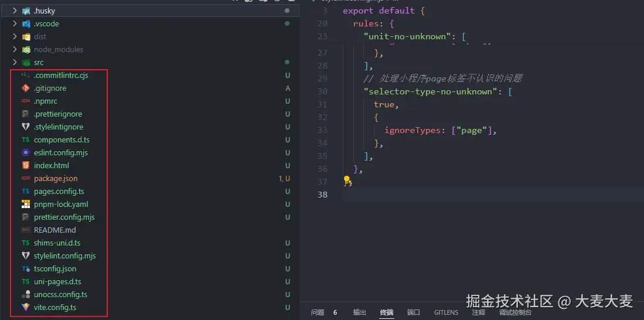Image resolution: width=644 pixels, height=320 pixels.
Task: Open the .prettierignore file
Action: (x=58, y=114)
